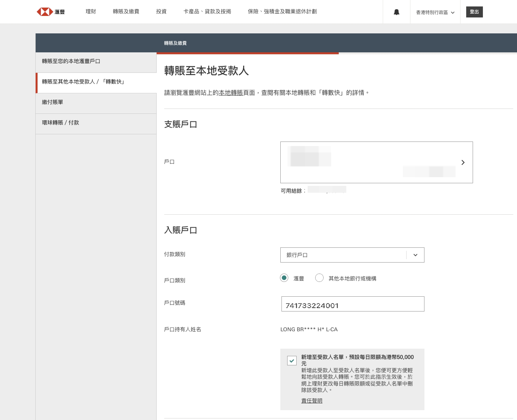Click the 戶口號碼 input field
This screenshot has height=420, width=517.
pos(353,304)
